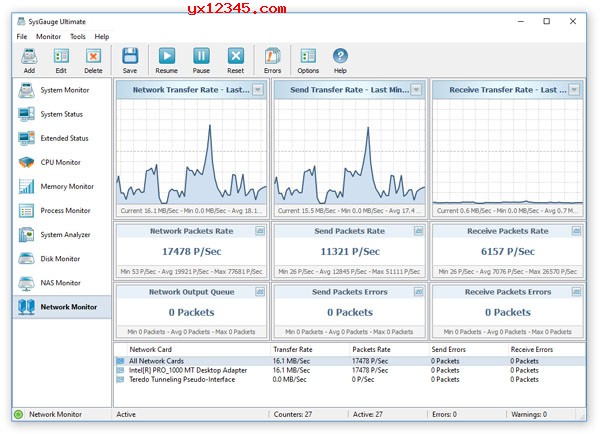Select Intel(R) PRO_1000 MT Desktop Adapter row

[350, 370]
